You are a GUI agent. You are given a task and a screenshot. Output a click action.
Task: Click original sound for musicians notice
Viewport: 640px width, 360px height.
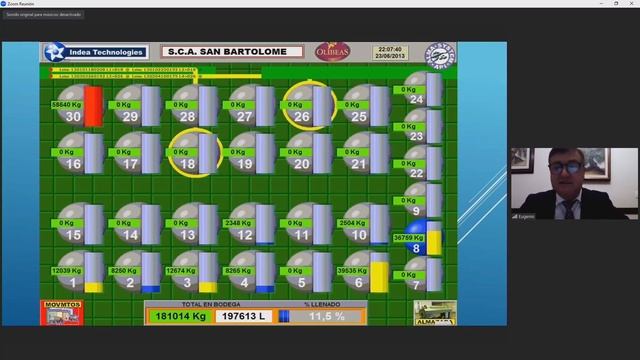tap(44, 14)
